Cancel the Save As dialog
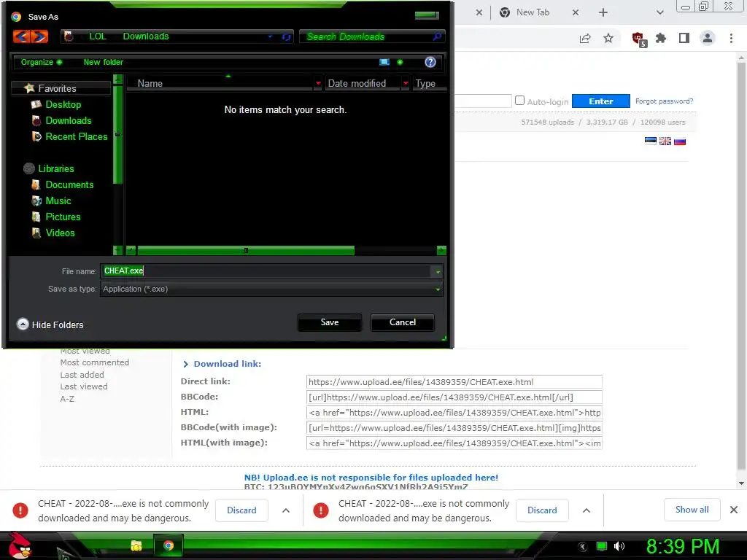747x560 pixels. pos(403,322)
